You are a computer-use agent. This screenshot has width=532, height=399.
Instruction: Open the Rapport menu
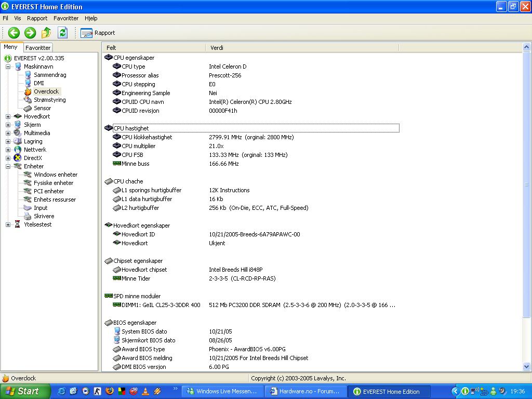pyautogui.click(x=37, y=18)
